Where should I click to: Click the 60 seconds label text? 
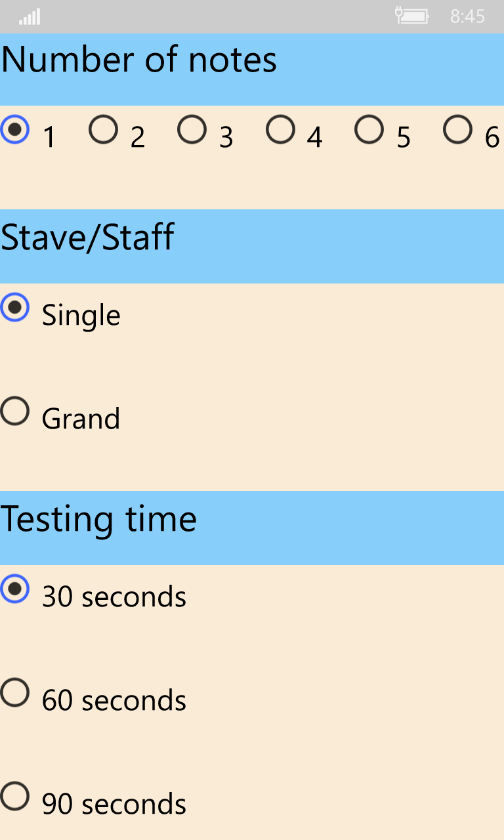(114, 701)
